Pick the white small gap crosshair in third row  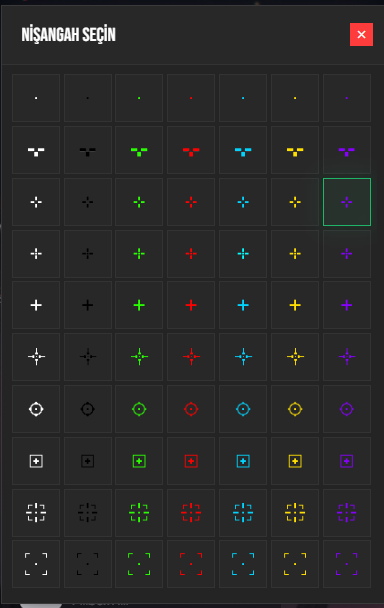36,202
